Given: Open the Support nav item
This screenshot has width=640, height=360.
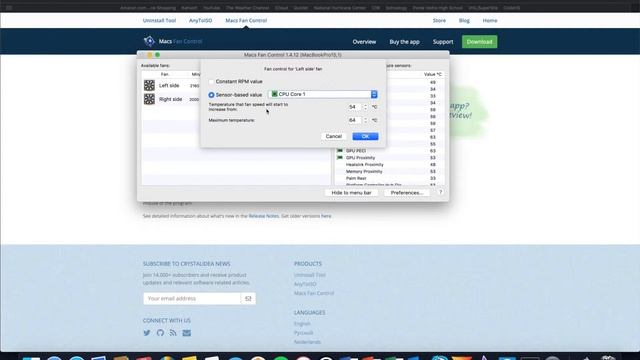Looking at the screenshot, I should (443, 42).
